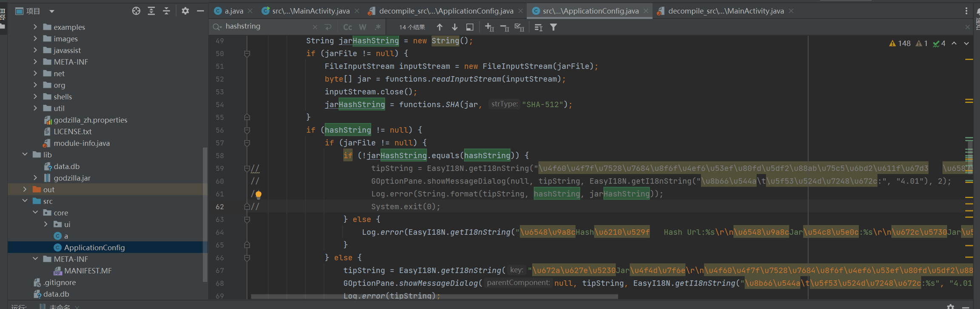Add selection for next occurrence icon

pos(489,27)
